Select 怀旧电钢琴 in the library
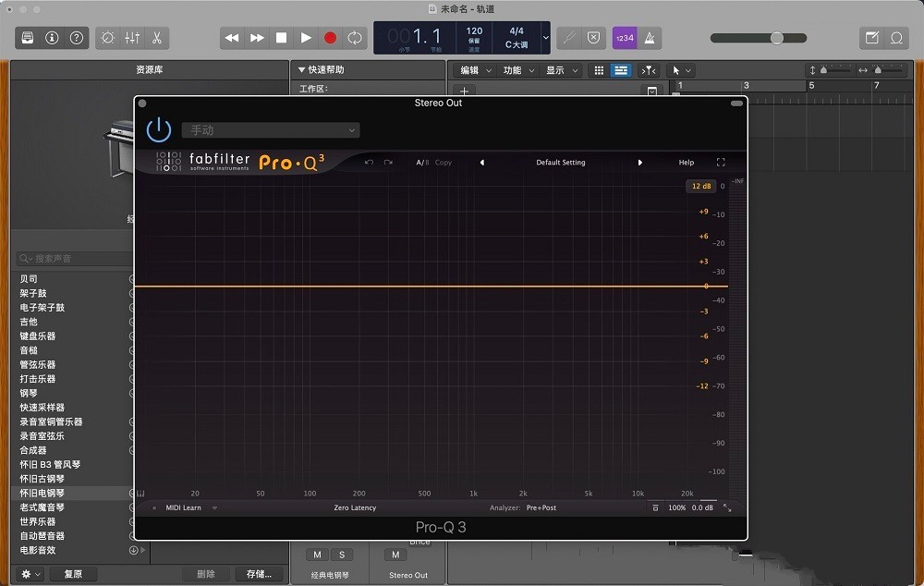The width and height of the screenshot is (924, 586). click(42, 493)
